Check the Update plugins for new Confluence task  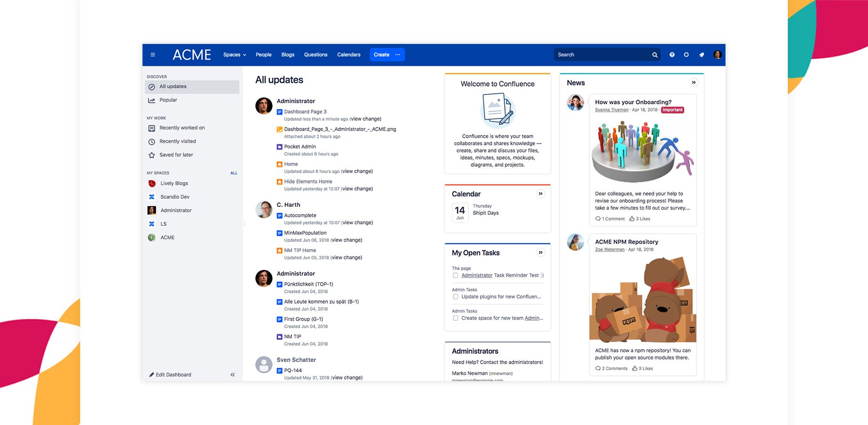(x=455, y=297)
